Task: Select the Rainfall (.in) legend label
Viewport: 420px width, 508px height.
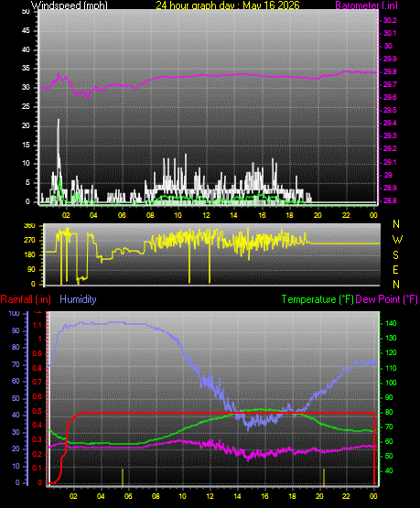Action: 26,299
